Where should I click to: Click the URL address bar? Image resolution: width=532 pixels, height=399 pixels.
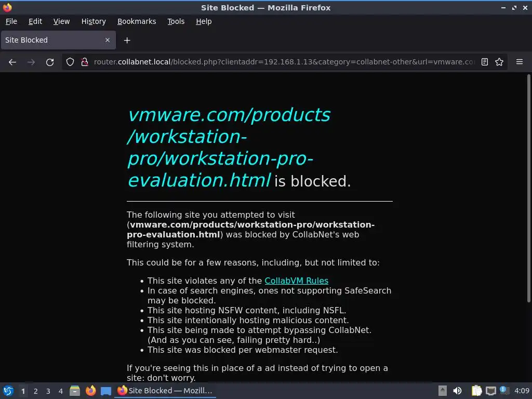click(284, 62)
